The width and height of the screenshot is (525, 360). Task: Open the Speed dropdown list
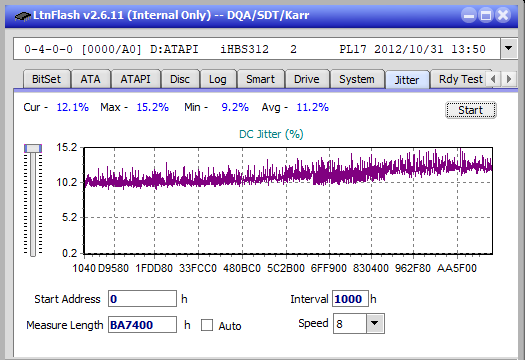(x=375, y=323)
